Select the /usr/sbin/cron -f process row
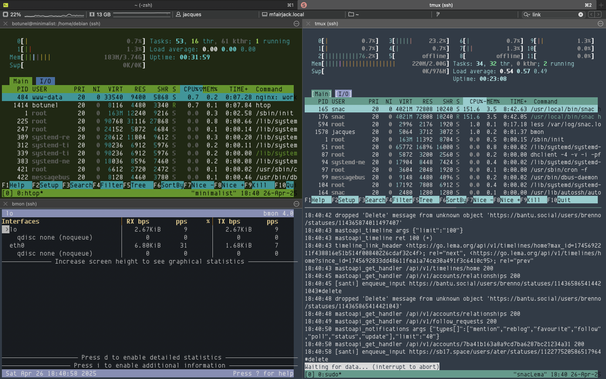 451,170
